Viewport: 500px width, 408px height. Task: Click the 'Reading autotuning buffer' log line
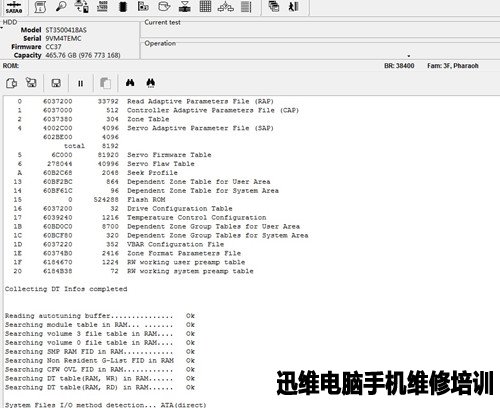(100, 316)
